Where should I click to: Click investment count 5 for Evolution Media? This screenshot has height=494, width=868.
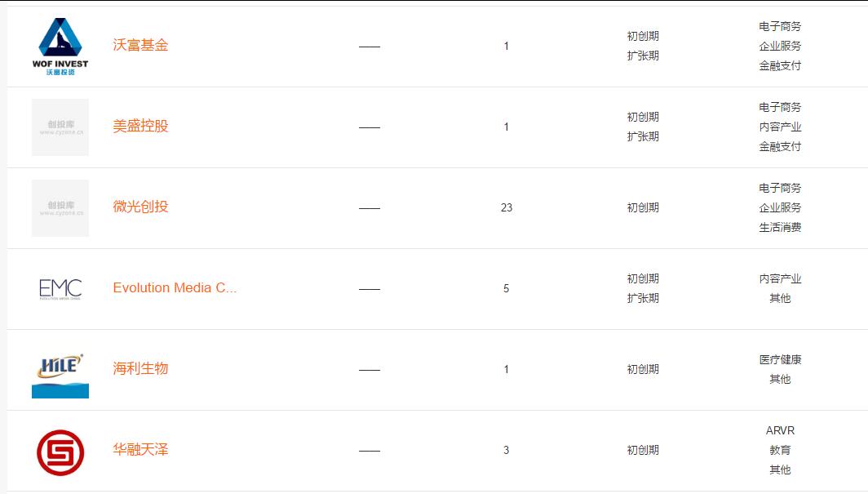506,288
